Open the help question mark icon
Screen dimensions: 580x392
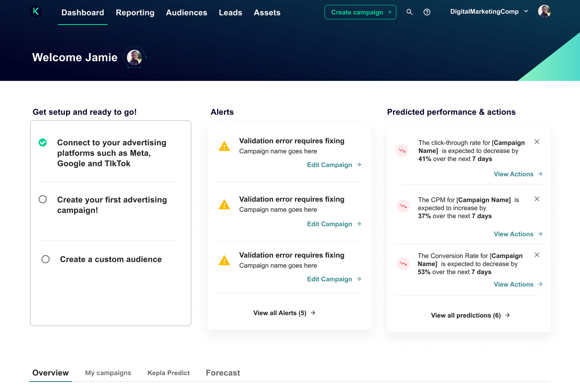pyautogui.click(x=427, y=12)
